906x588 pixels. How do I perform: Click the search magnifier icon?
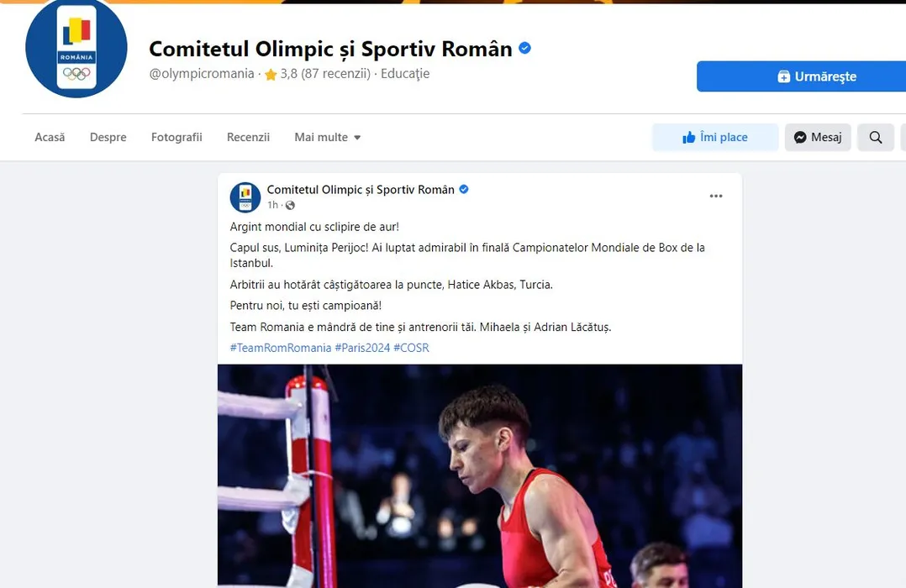(875, 138)
